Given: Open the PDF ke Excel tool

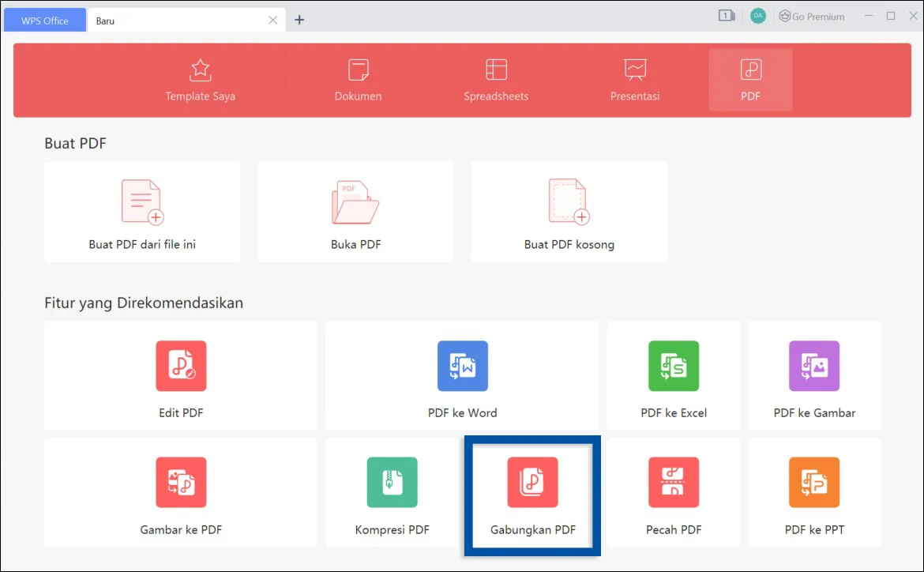Looking at the screenshot, I should (x=673, y=375).
